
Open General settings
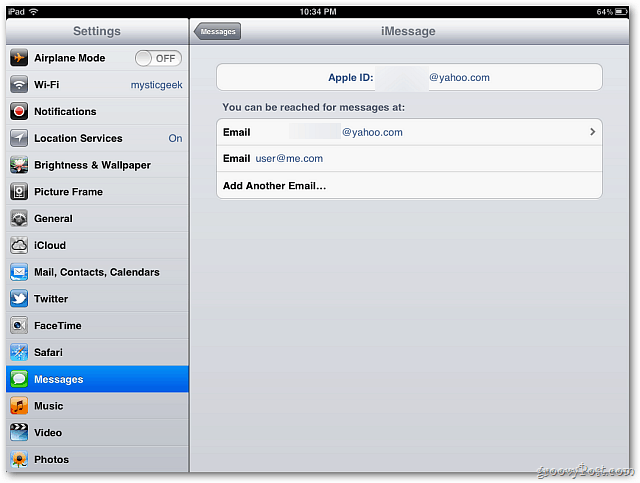tap(97, 218)
